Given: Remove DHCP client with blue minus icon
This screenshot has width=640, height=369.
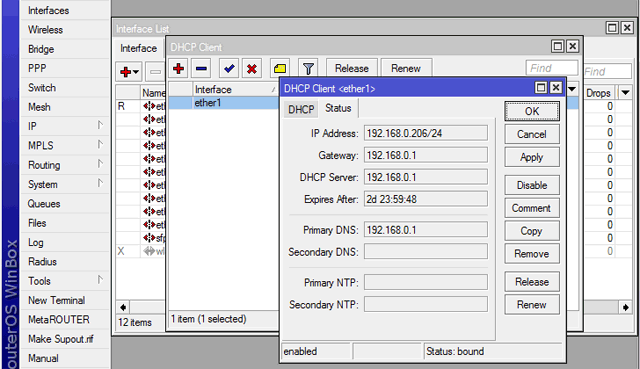Looking at the screenshot, I should click(201, 69).
